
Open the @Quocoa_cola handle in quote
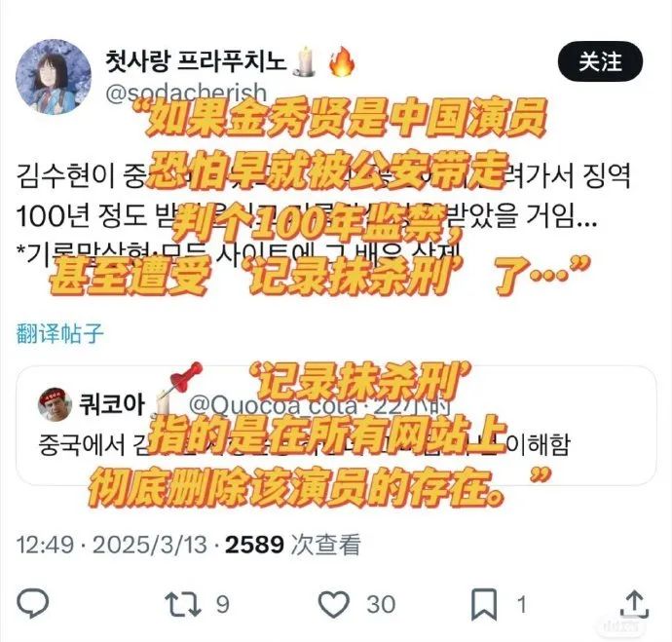coord(272,405)
